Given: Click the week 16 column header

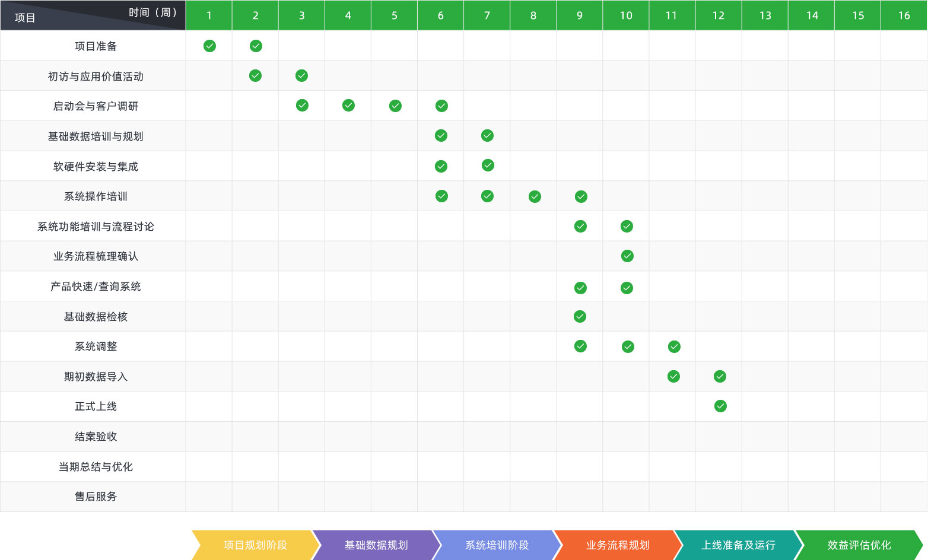Looking at the screenshot, I should pyautogui.click(x=904, y=15).
